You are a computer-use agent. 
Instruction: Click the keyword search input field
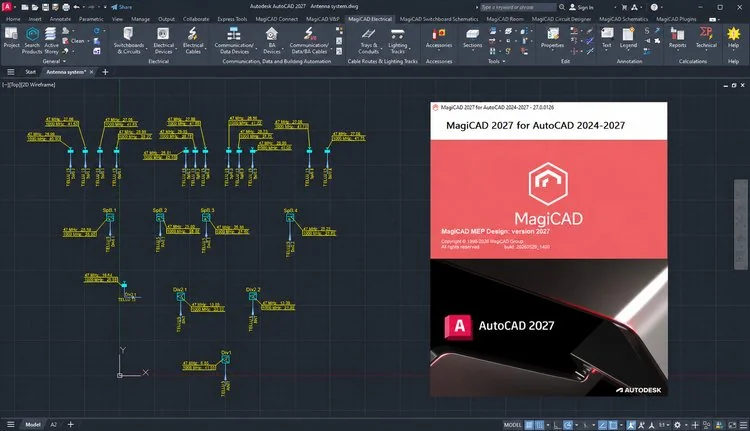point(517,7)
